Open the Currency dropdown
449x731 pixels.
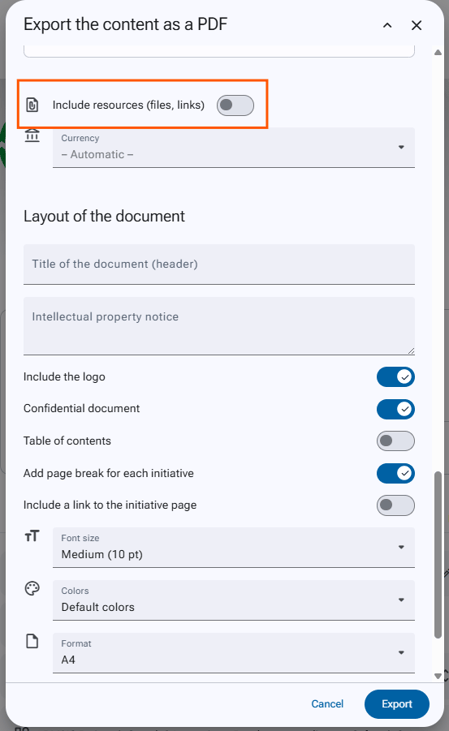[x=234, y=147]
